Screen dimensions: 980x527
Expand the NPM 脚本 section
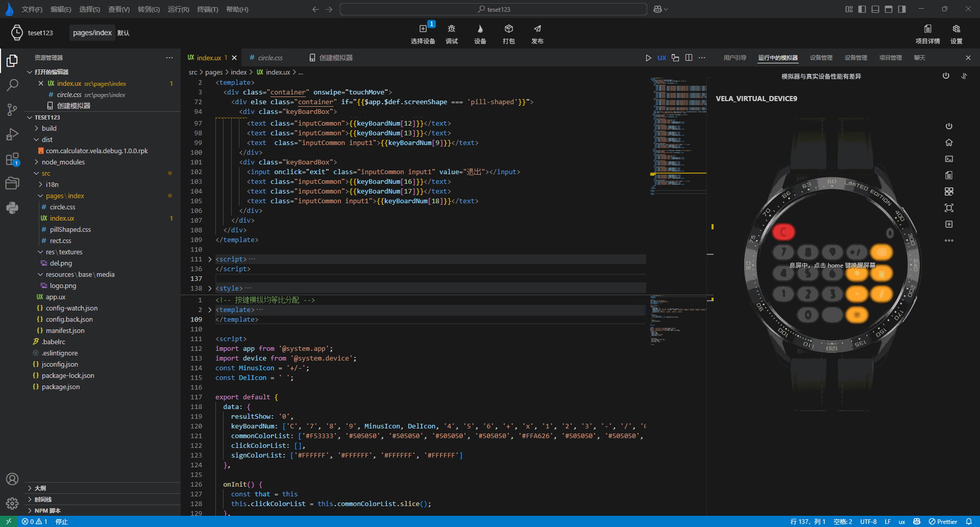pos(47,511)
